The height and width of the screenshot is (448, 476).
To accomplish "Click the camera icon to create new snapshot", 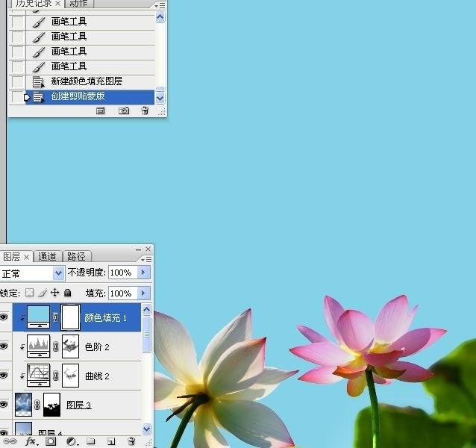I will [x=124, y=111].
